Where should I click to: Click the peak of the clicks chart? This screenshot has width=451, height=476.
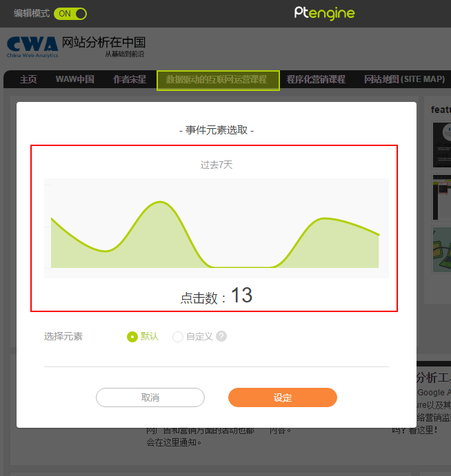click(x=160, y=202)
